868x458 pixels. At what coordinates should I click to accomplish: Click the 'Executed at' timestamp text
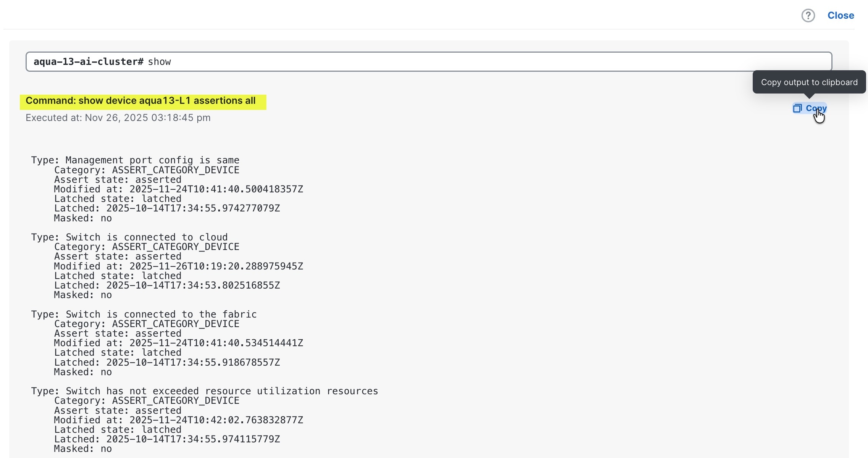(x=118, y=118)
